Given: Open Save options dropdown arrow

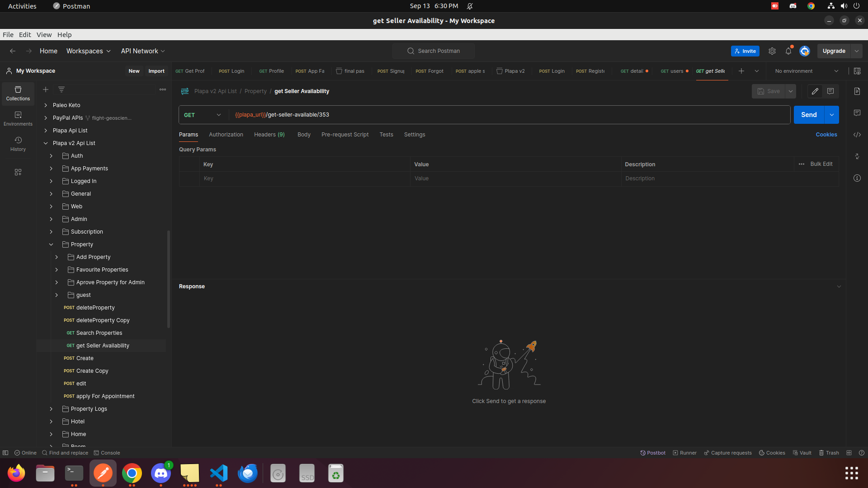Looking at the screenshot, I should point(791,91).
